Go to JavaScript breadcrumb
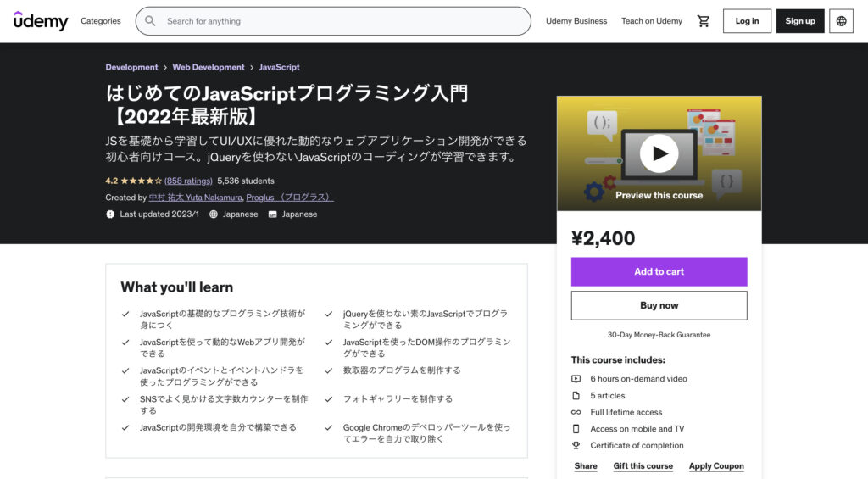Viewport: 868px width, 479px height. (x=279, y=67)
